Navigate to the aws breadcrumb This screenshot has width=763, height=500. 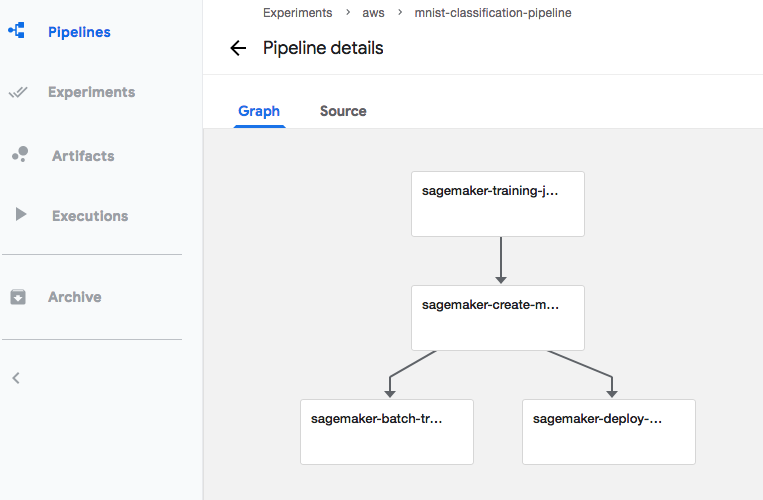(x=373, y=13)
